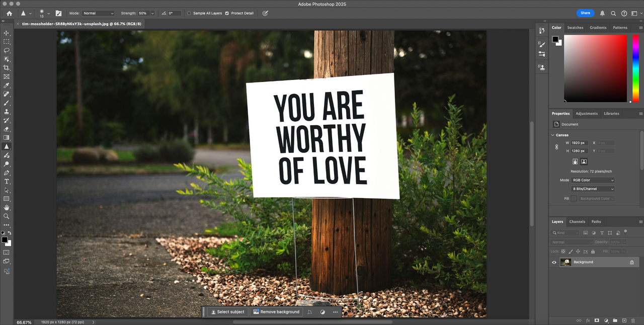Viewport: 644px width, 325px height.
Task: Open the layer style fx menu
Action: 588,320
